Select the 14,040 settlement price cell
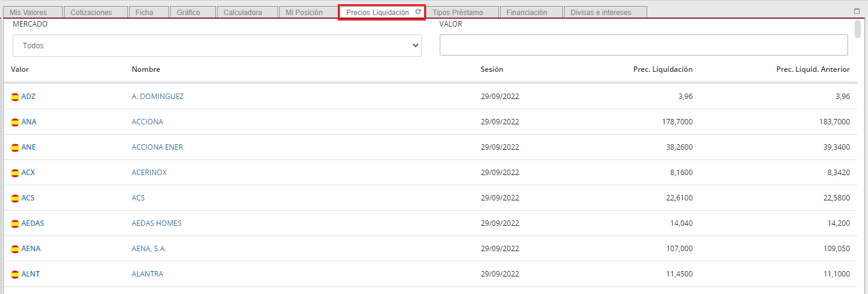 [682, 223]
